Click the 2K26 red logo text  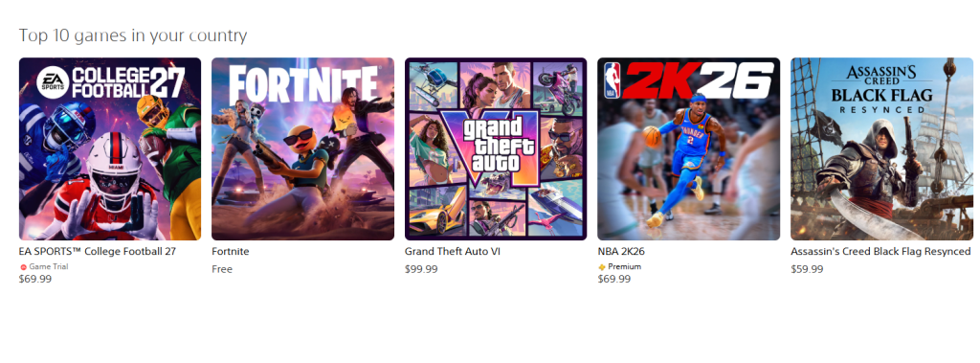tap(697, 80)
